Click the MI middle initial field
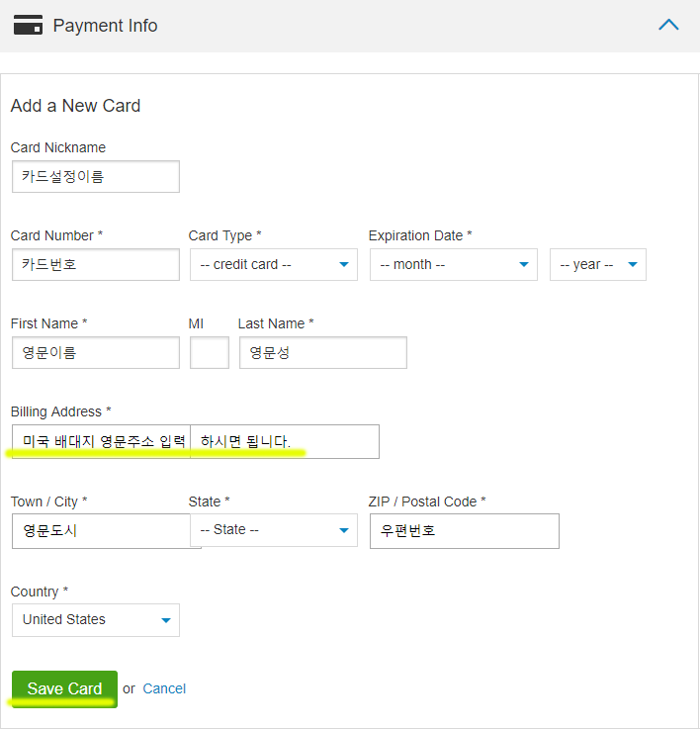 pos(210,353)
